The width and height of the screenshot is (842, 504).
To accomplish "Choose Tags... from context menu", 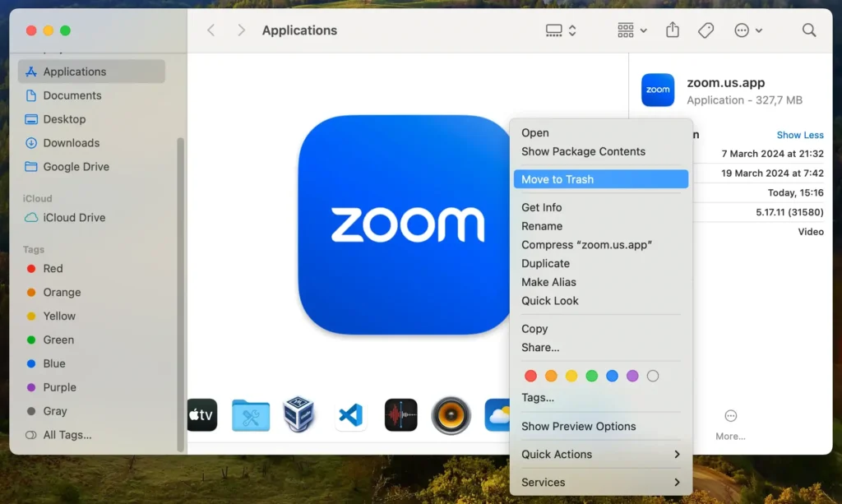I will pyautogui.click(x=601, y=398).
